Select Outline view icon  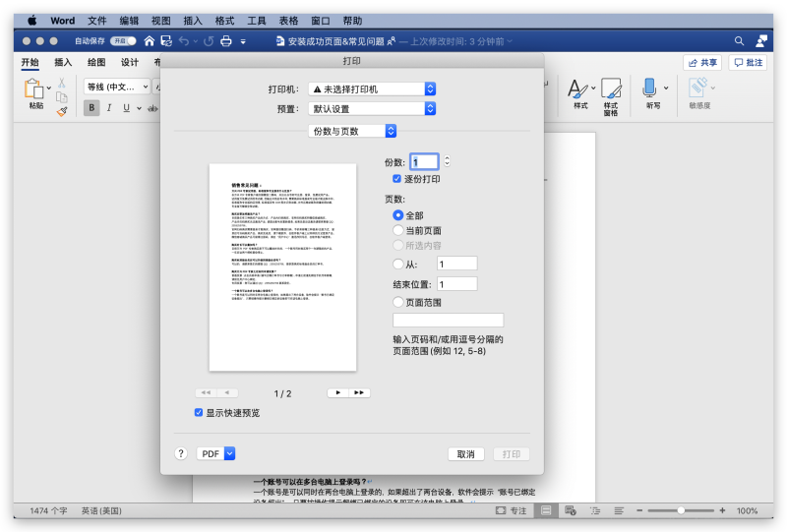tap(595, 510)
